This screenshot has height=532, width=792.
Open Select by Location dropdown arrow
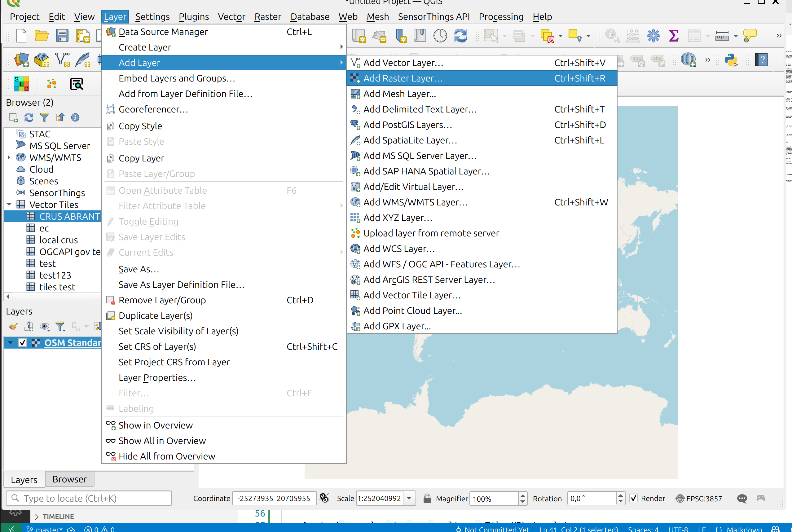pos(588,36)
